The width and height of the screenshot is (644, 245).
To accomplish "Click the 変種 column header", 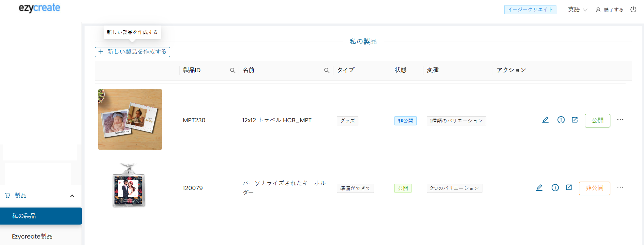I will click(x=433, y=70).
